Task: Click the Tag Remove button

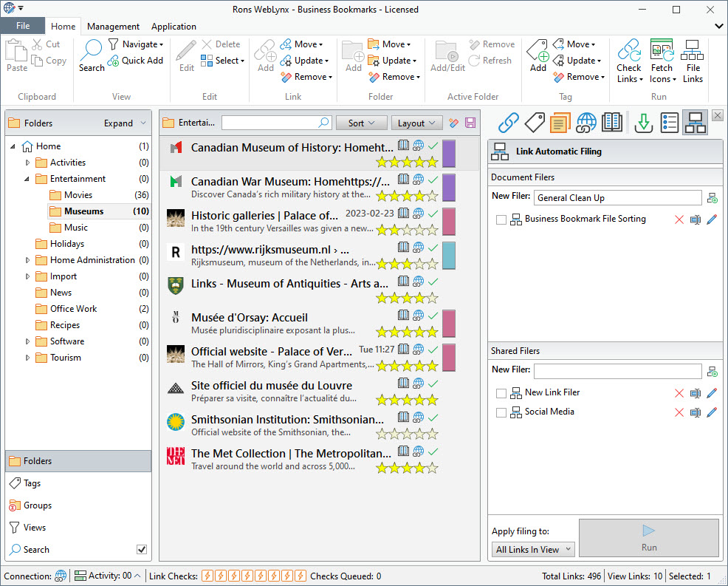Action: coord(579,77)
